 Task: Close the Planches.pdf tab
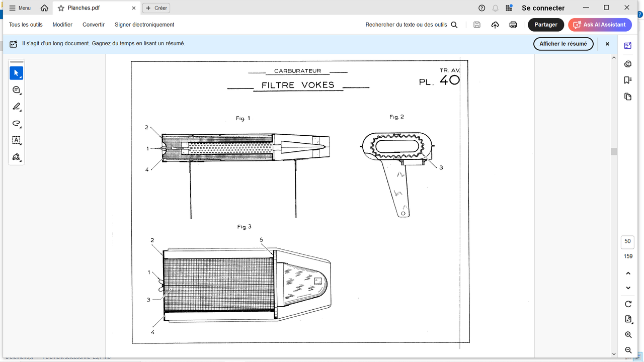[x=134, y=8]
